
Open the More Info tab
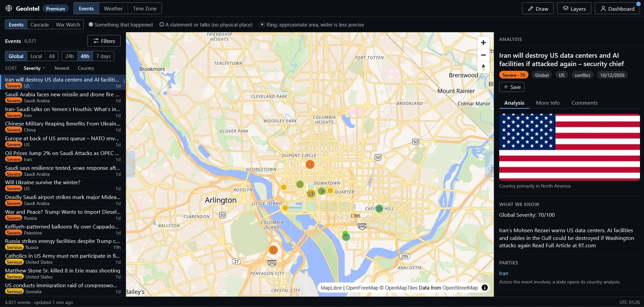(x=548, y=103)
